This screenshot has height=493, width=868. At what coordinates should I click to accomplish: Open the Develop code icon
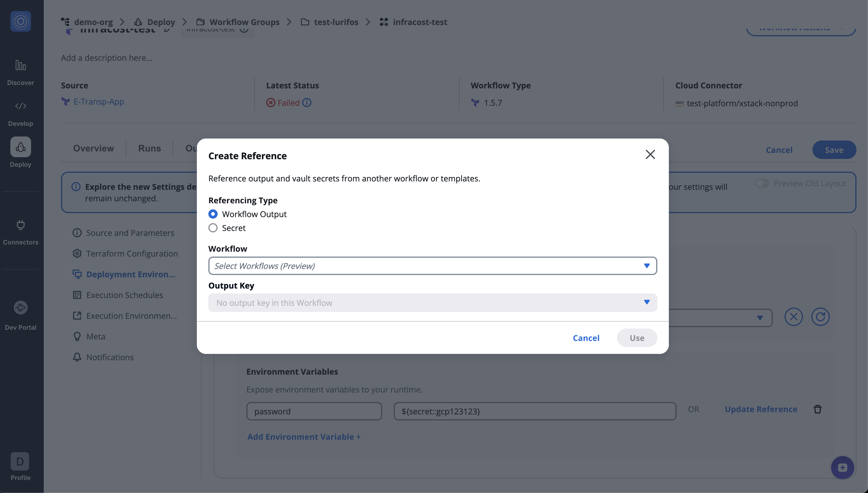[21, 106]
